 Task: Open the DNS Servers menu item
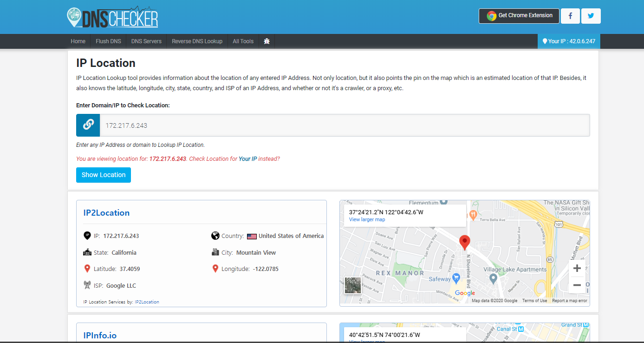pyautogui.click(x=146, y=41)
